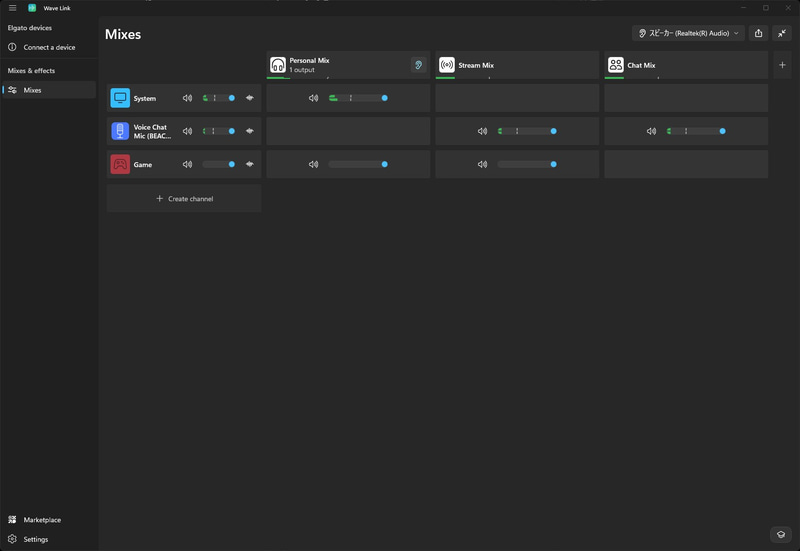Open the hamburger navigation menu

(12, 8)
